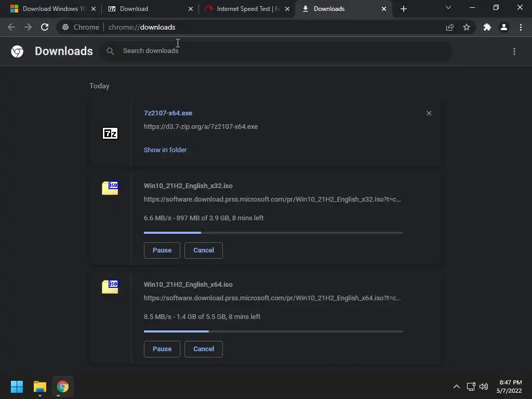Cancel the Win10_21H2_English_x32.iso download
The image size is (532, 399).
point(204,250)
